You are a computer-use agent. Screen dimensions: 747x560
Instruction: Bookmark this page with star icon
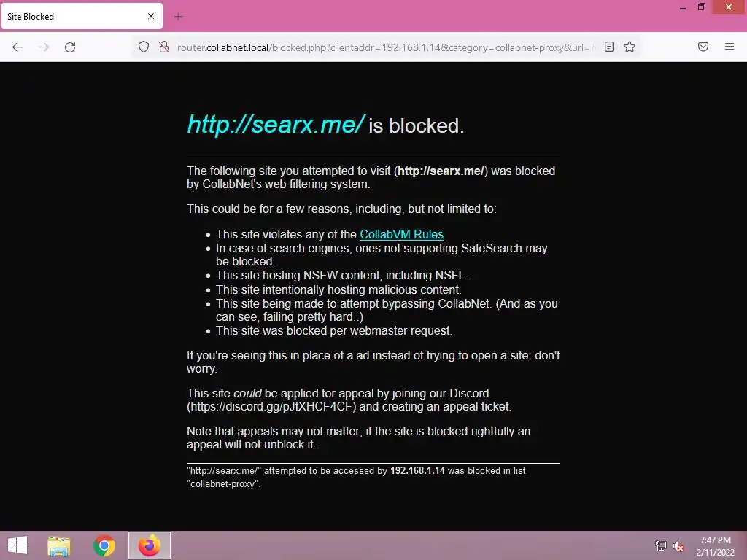(x=630, y=47)
